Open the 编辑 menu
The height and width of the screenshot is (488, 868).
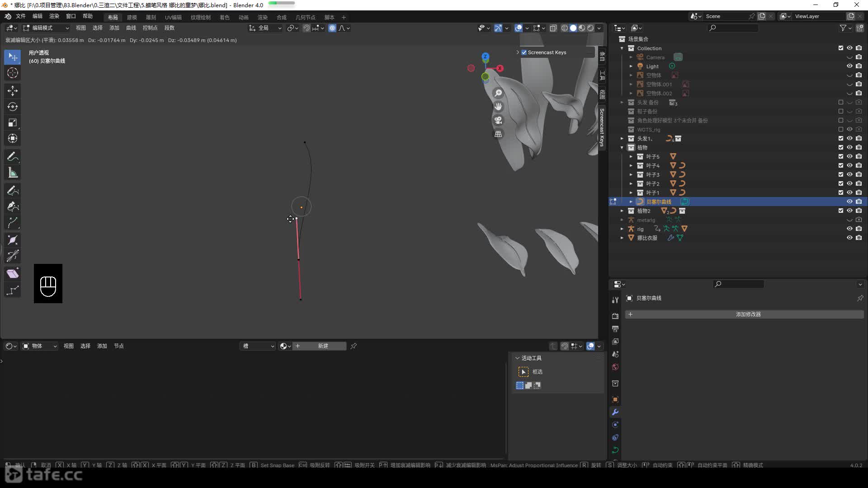point(38,16)
